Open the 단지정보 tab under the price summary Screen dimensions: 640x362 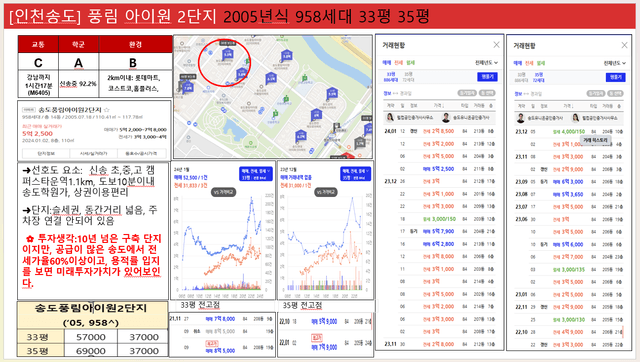click(46, 153)
